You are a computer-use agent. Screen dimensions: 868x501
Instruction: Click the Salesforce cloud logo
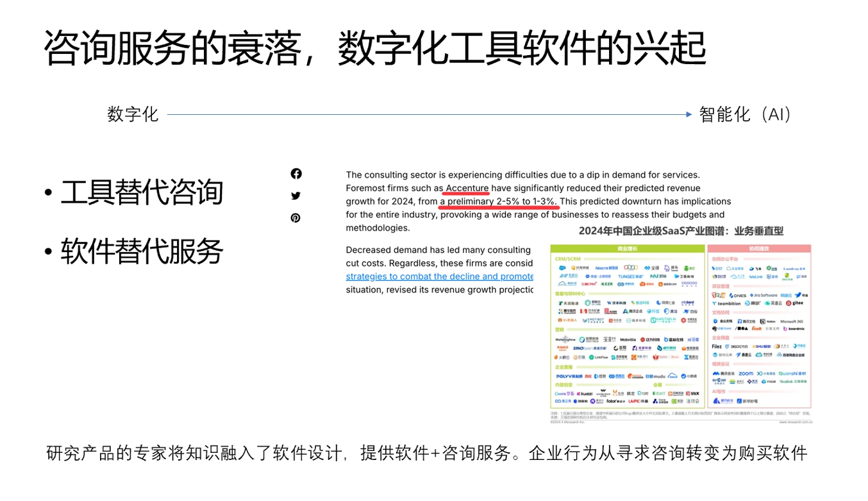click(562, 267)
